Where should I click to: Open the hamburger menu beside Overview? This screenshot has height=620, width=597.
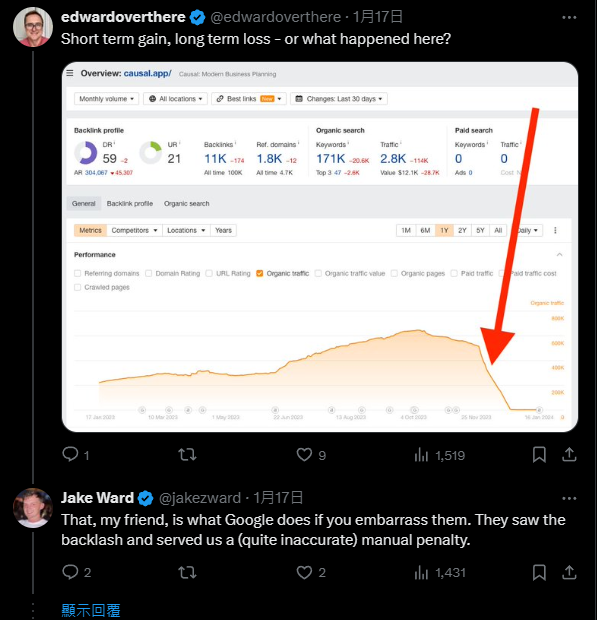(70, 73)
